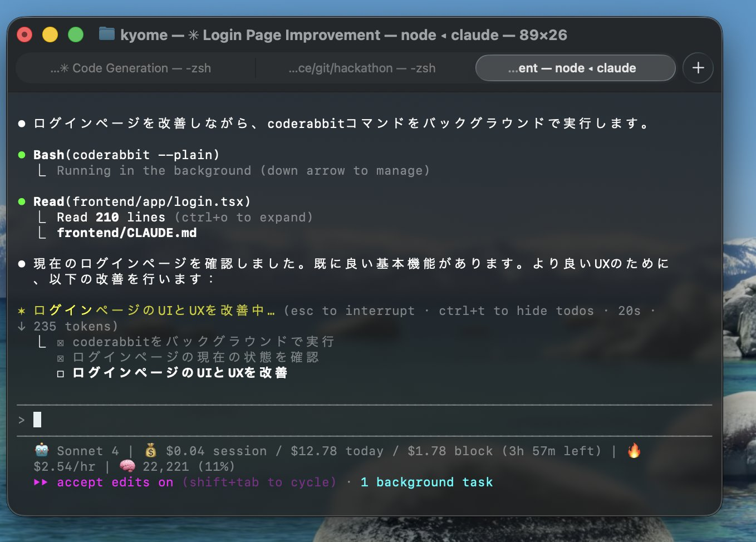This screenshot has height=542, width=756.
Task: Click the Sonnet 4 robot model icon
Action: click(43, 450)
